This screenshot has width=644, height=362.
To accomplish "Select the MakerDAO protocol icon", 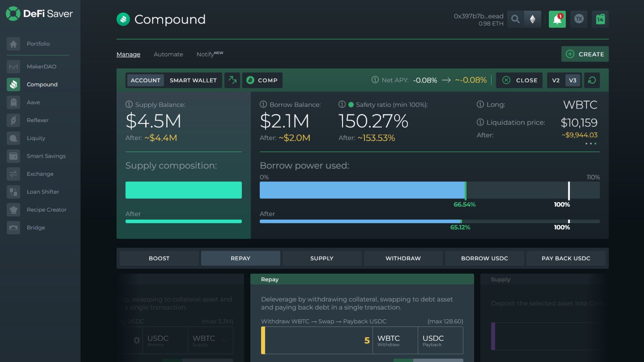I will [13, 66].
